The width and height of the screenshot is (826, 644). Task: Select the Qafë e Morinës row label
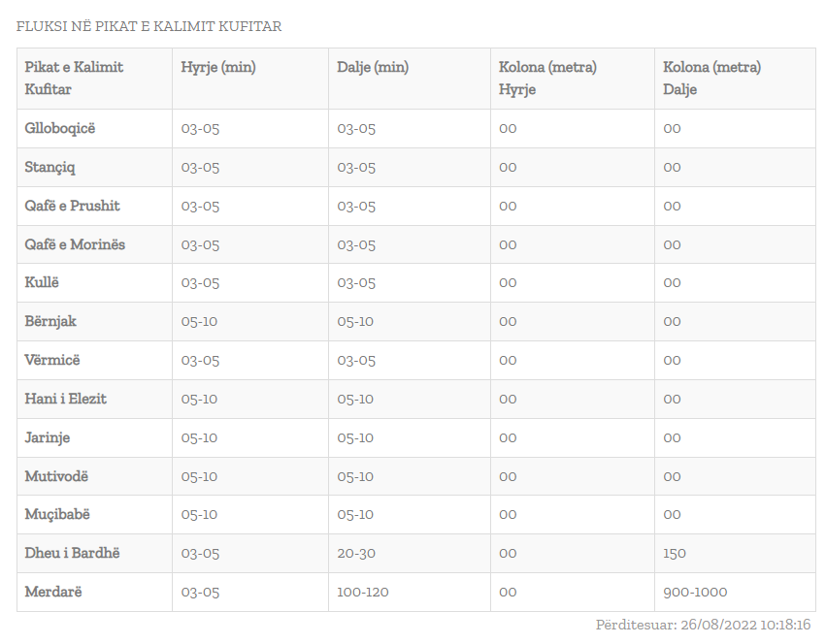[x=75, y=244]
